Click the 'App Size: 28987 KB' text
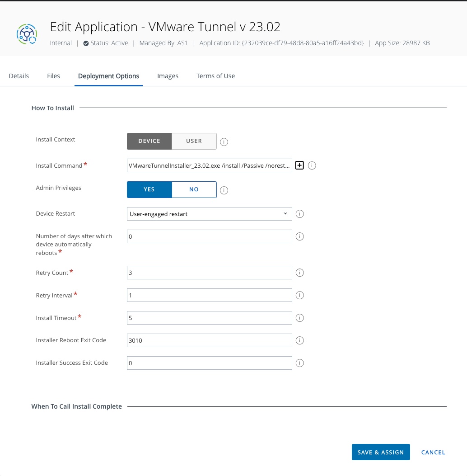This screenshot has height=476, width=467. pyautogui.click(x=402, y=43)
